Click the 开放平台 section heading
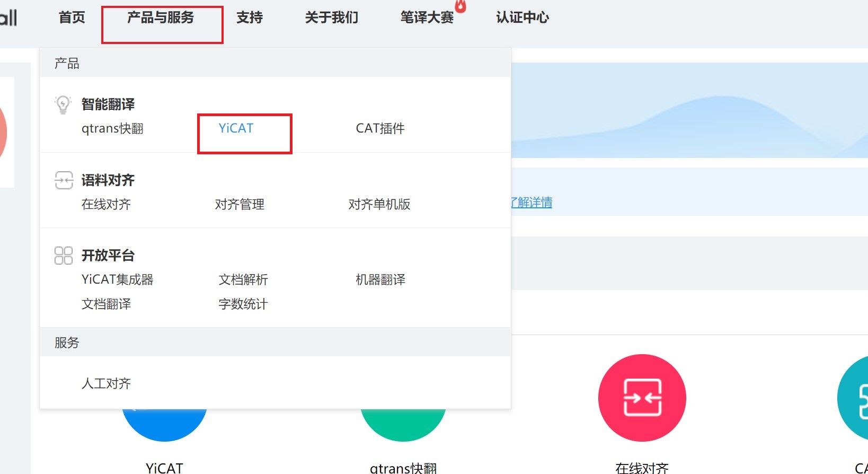 tap(108, 256)
